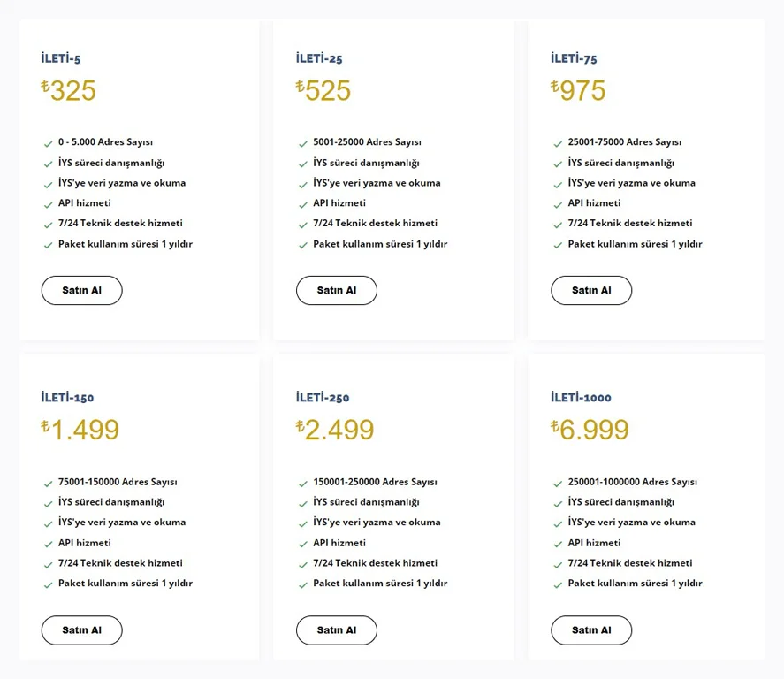Image resolution: width=784 pixels, height=679 pixels.
Task: Click Satın Al button for İLETİ-5 plan
Action: pos(81,290)
